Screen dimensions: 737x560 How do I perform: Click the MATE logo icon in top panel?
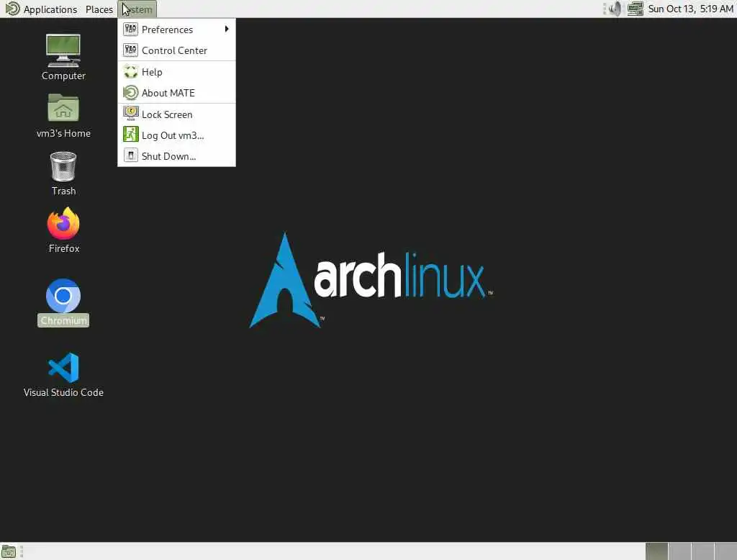tap(12, 9)
